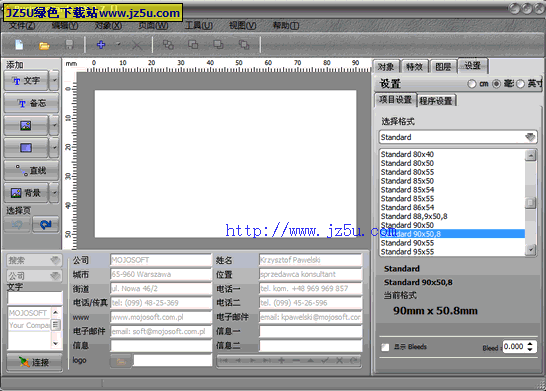Click the add rectangle shape icon button
Image resolution: width=546 pixels, height=391 pixels.
tap(26, 148)
